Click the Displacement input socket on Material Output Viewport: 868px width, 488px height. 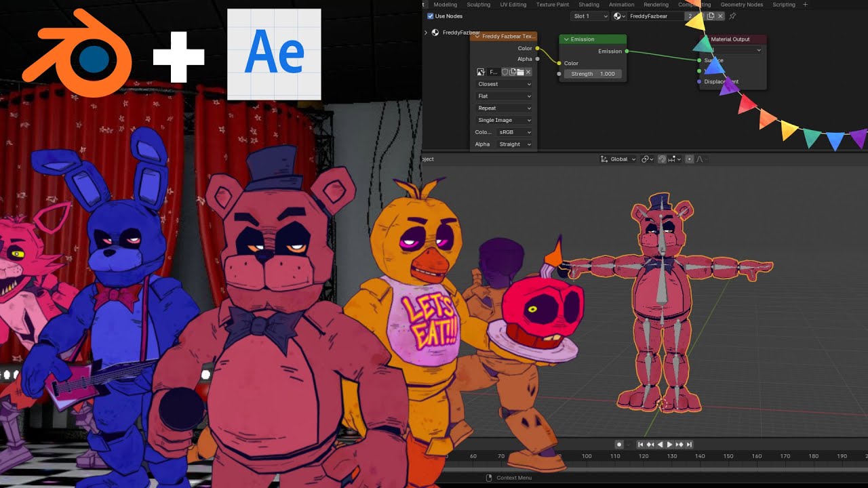pos(699,82)
